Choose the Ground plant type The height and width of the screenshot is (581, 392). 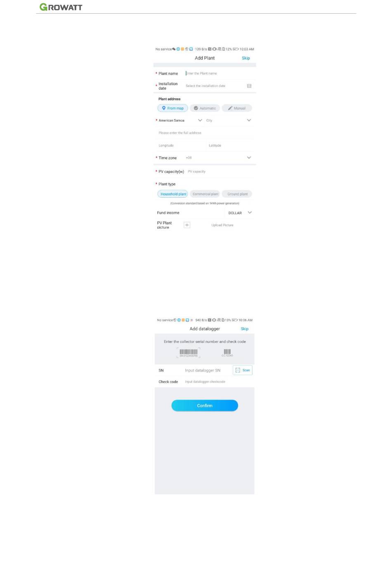[x=237, y=194]
